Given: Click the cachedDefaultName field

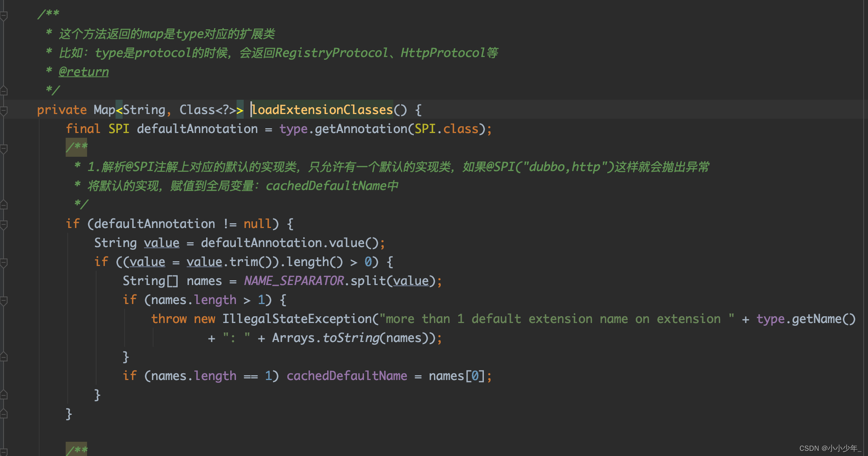Looking at the screenshot, I should 347,376.
